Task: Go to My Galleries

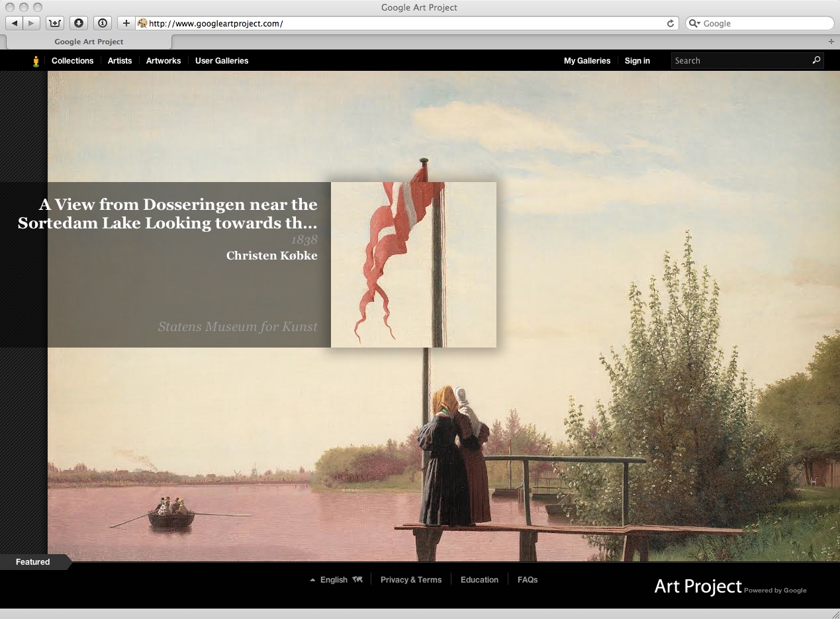Action: click(587, 61)
